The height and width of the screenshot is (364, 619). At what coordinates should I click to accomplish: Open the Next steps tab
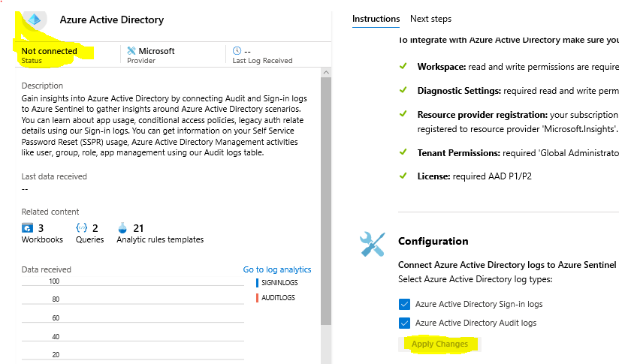pyautogui.click(x=430, y=19)
